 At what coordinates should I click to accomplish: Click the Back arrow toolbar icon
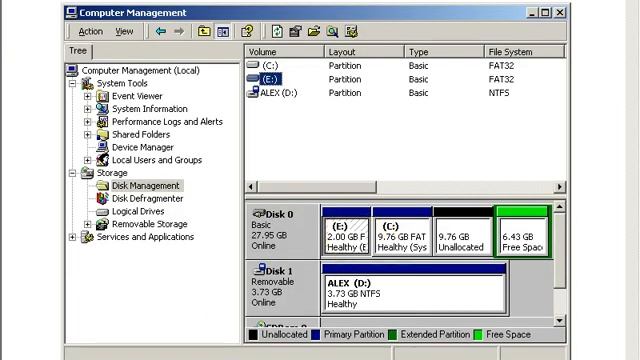[x=160, y=31]
